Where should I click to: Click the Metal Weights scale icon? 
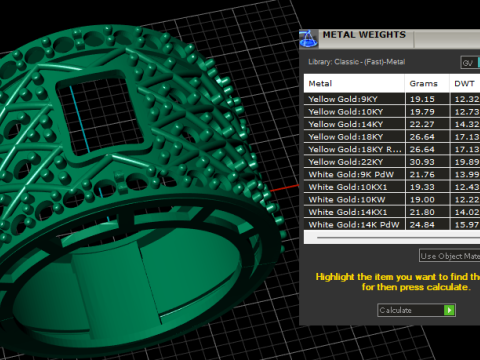[x=308, y=39]
